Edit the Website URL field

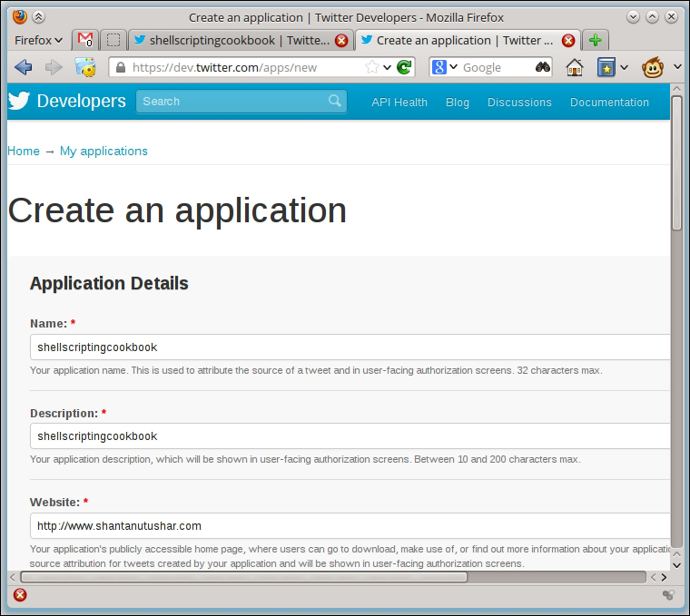pyautogui.click(x=350, y=525)
